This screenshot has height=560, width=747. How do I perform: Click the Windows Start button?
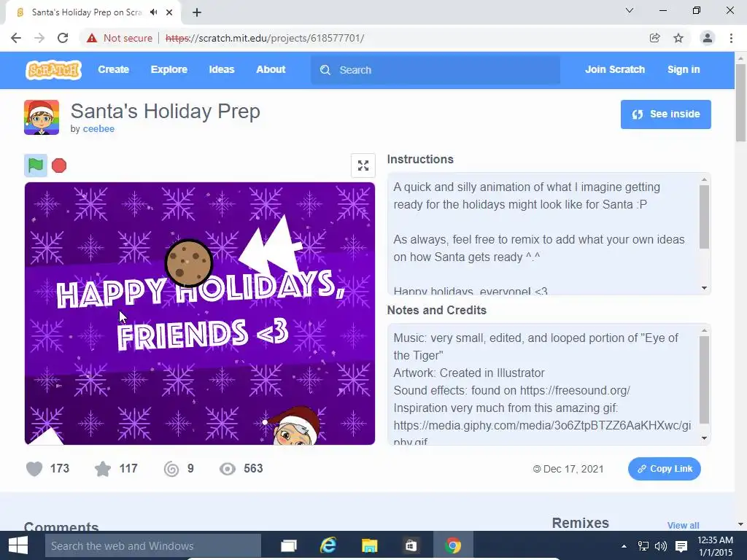tap(18, 545)
